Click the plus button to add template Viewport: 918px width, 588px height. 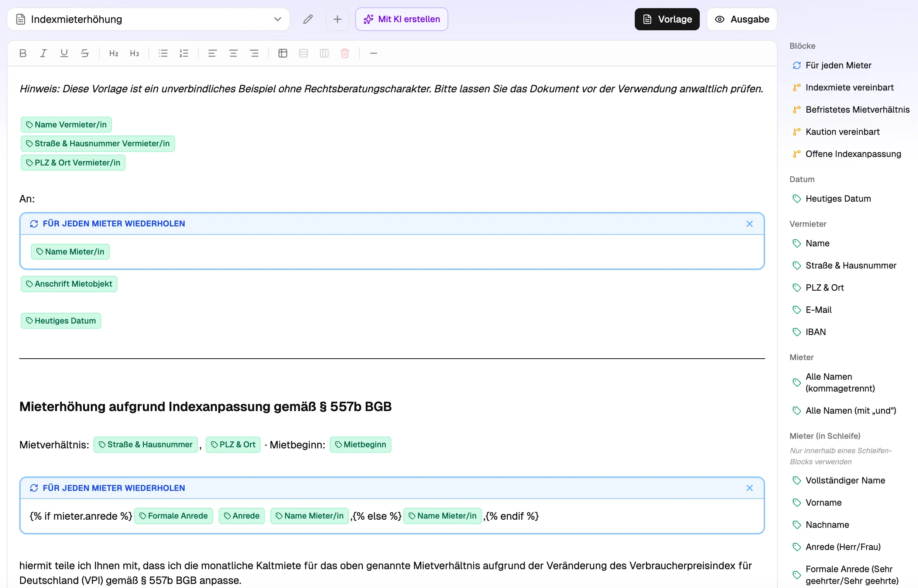click(x=338, y=19)
